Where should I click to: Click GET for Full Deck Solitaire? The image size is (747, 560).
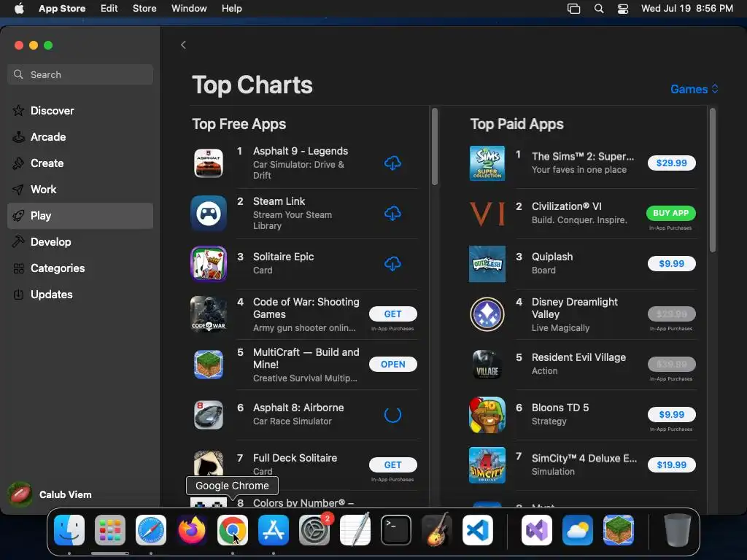(392, 464)
